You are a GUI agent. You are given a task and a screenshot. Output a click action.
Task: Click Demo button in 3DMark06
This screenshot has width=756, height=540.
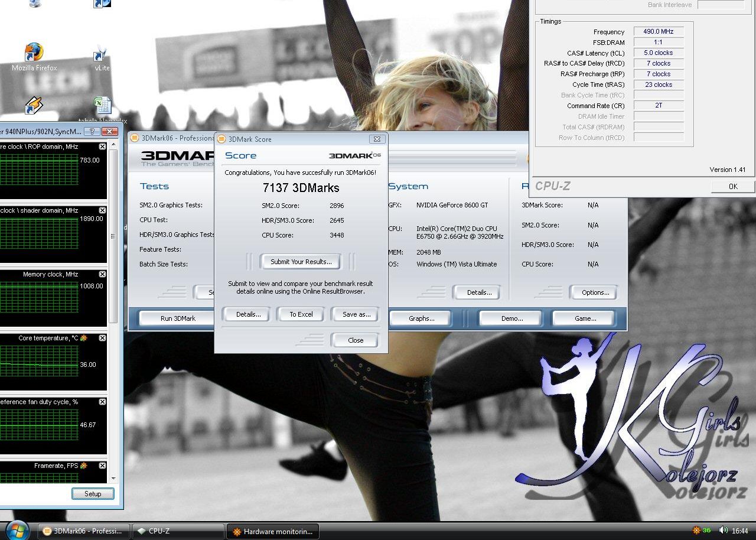point(511,318)
